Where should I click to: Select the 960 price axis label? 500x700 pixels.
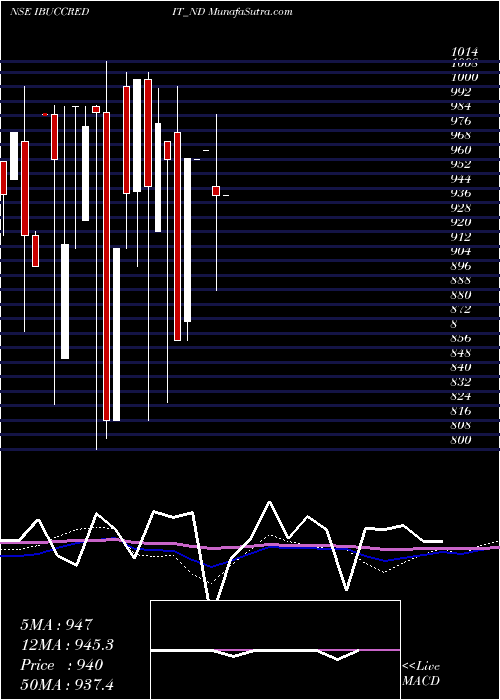pos(461,150)
